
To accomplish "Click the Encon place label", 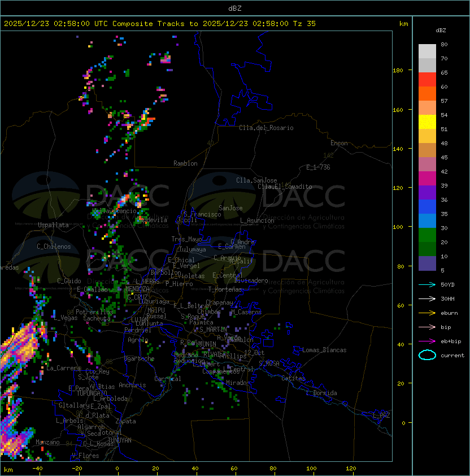I will pos(339,143).
